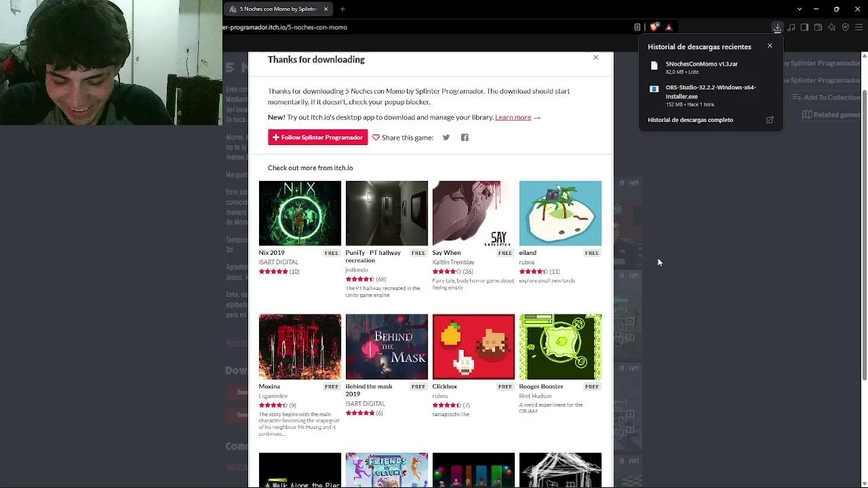
Task: Click the Brave Shields lion icon
Action: point(654,27)
